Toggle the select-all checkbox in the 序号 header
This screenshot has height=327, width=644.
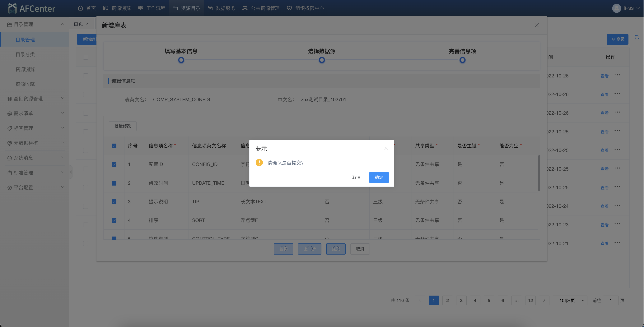point(114,146)
